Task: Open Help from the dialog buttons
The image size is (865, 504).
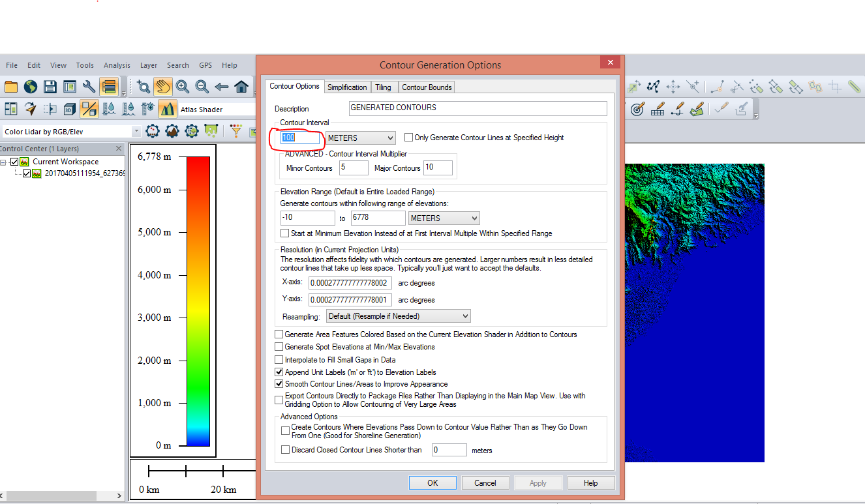Action: coord(590,482)
